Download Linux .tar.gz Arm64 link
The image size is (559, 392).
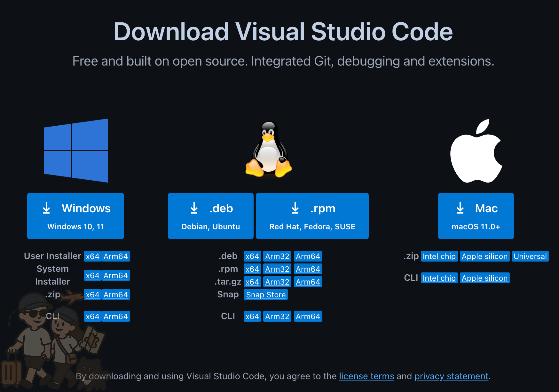pos(308,282)
